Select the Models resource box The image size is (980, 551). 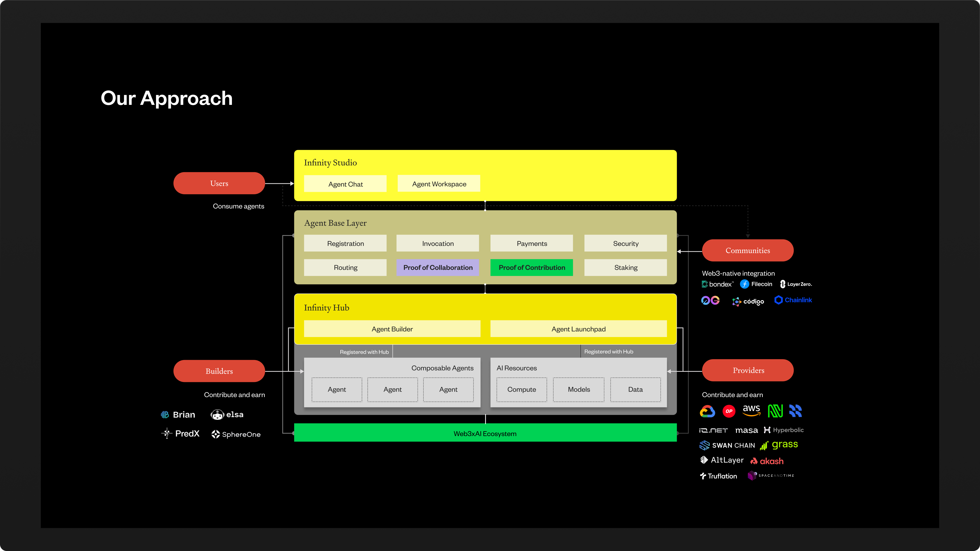(x=579, y=389)
